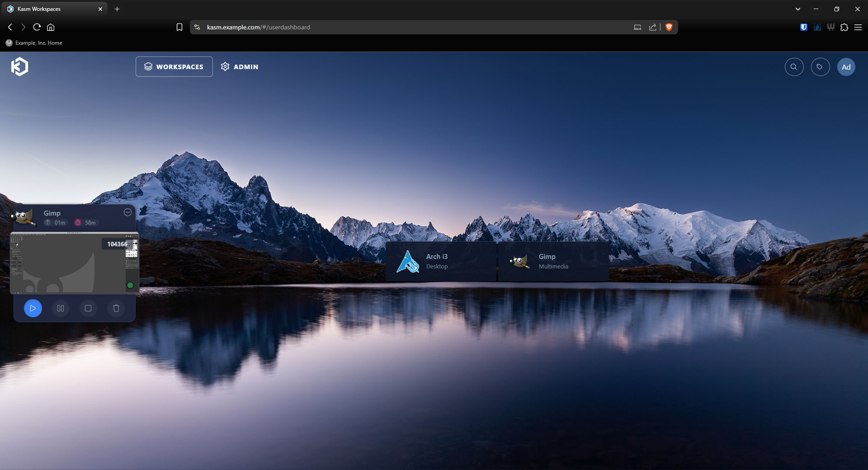Click the tag filter icon in the header
Viewport: 868px width, 470px height.
(x=820, y=67)
